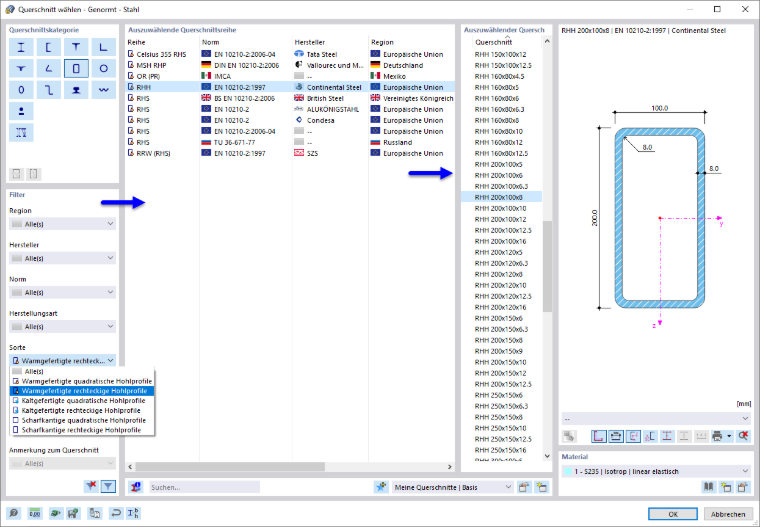Select the T-section category icon
This screenshot has height=527, width=760.
[x=76, y=47]
